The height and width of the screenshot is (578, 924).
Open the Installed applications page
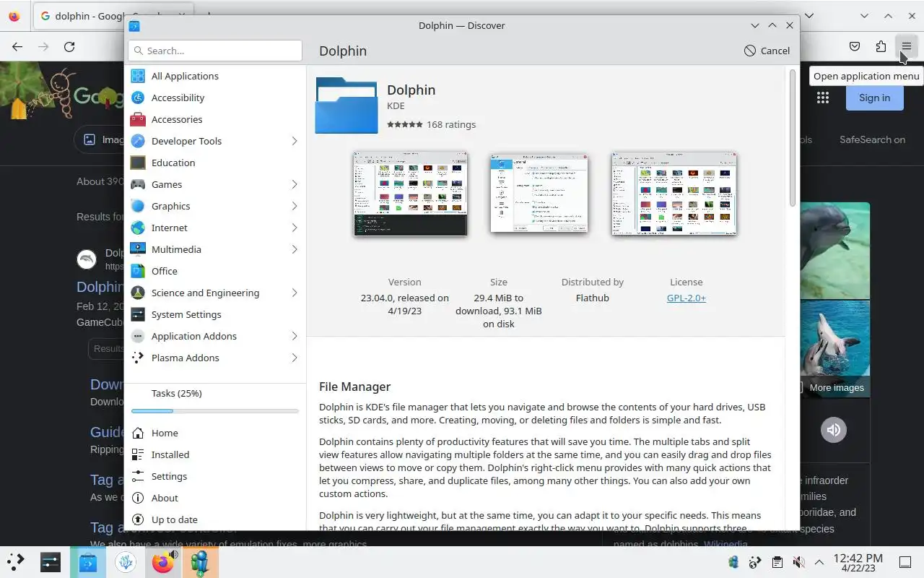[215, 454]
